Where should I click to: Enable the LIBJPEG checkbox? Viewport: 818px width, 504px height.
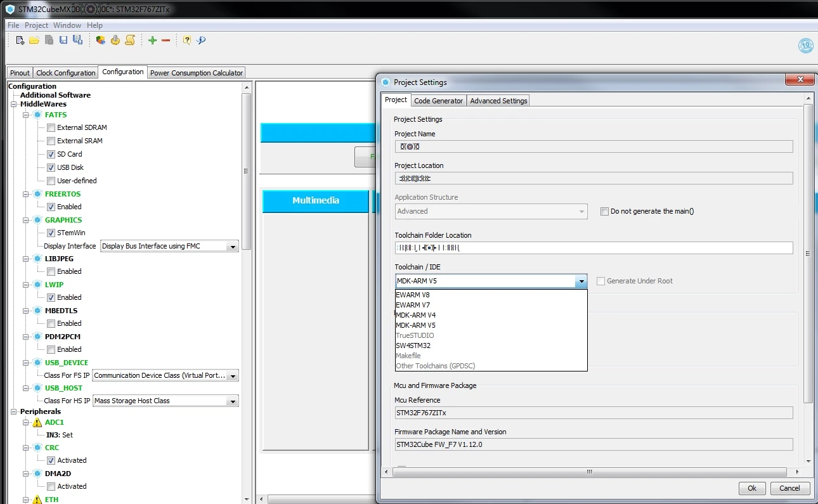point(51,271)
